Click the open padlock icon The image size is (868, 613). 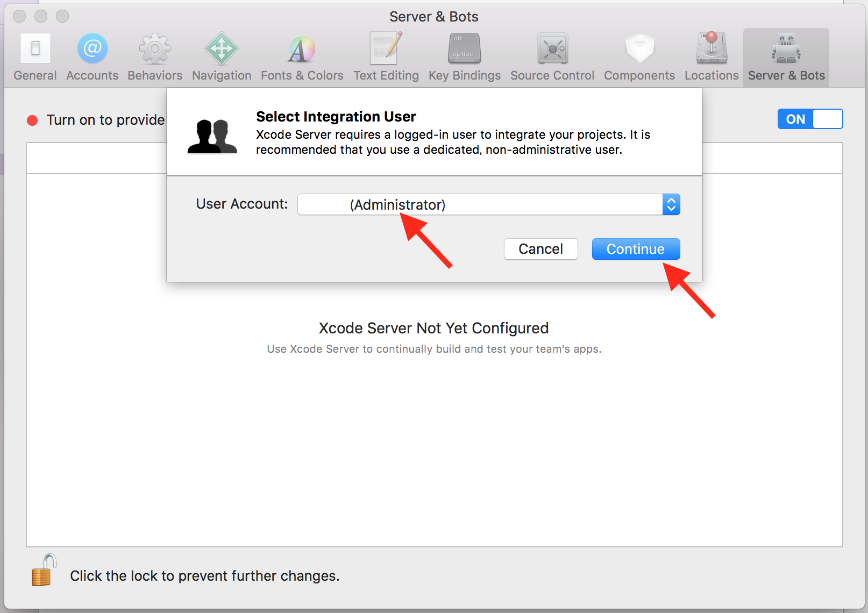click(43, 569)
